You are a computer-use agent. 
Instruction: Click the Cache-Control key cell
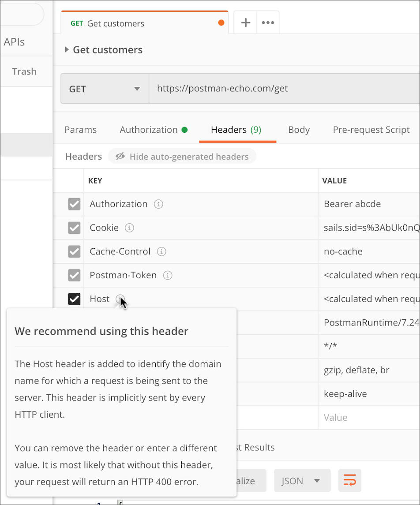point(201,251)
